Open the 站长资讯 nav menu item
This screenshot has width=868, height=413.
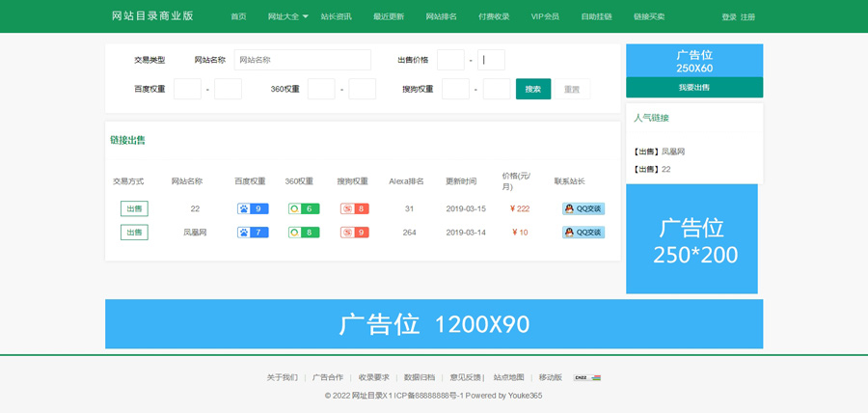tap(336, 16)
